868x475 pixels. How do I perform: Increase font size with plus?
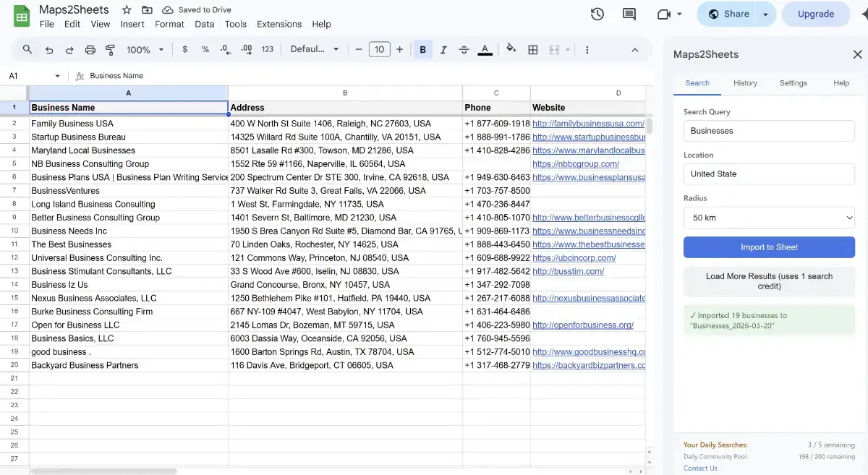399,50
